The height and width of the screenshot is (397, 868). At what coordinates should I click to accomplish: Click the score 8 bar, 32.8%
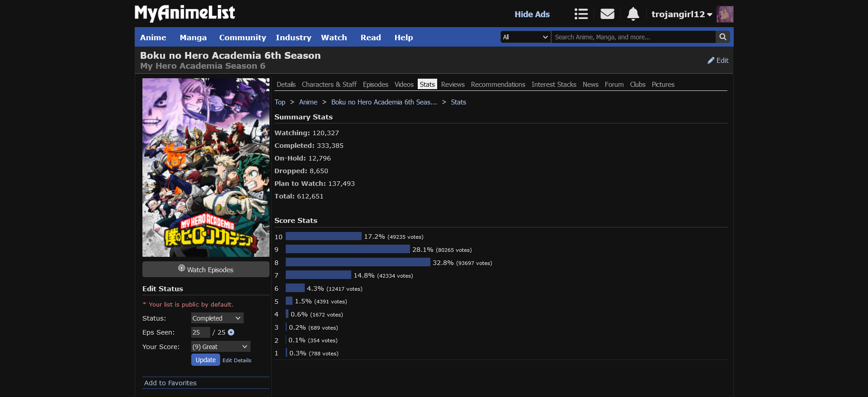point(358,262)
